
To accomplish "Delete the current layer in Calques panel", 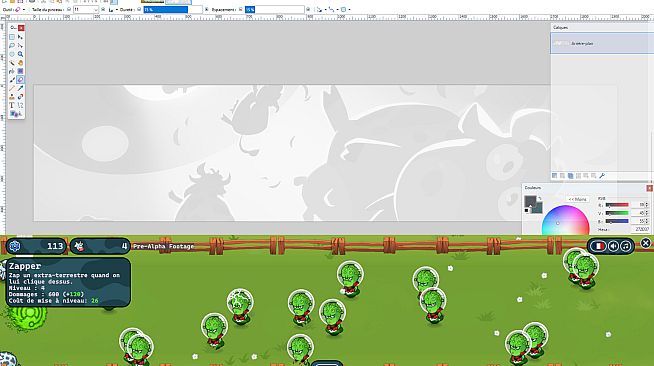I will 562,175.
